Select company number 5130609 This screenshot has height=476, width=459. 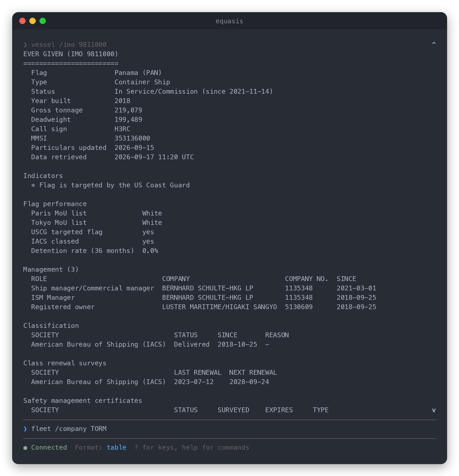299,307
